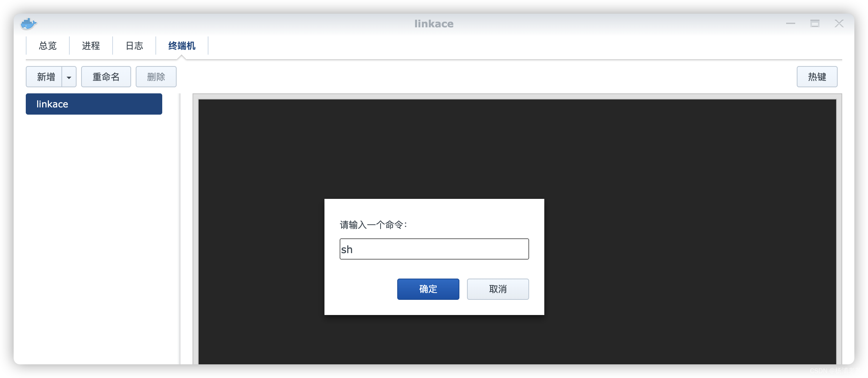Select the 终端机 tab
The height and width of the screenshot is (378, 868).
tap(181, 46)
